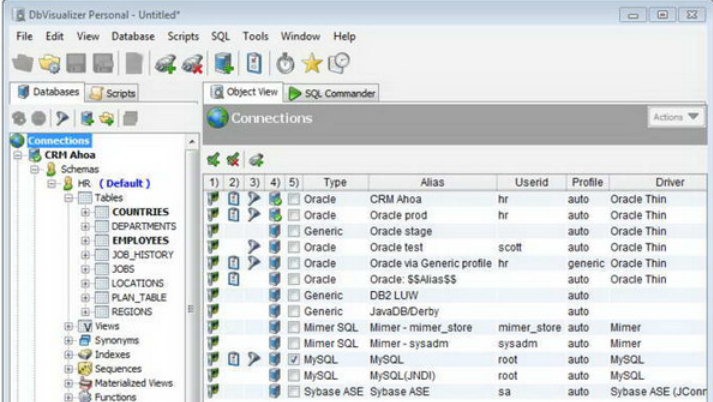Select the LOCATIONS table in tree

click(x=137, y=283)
